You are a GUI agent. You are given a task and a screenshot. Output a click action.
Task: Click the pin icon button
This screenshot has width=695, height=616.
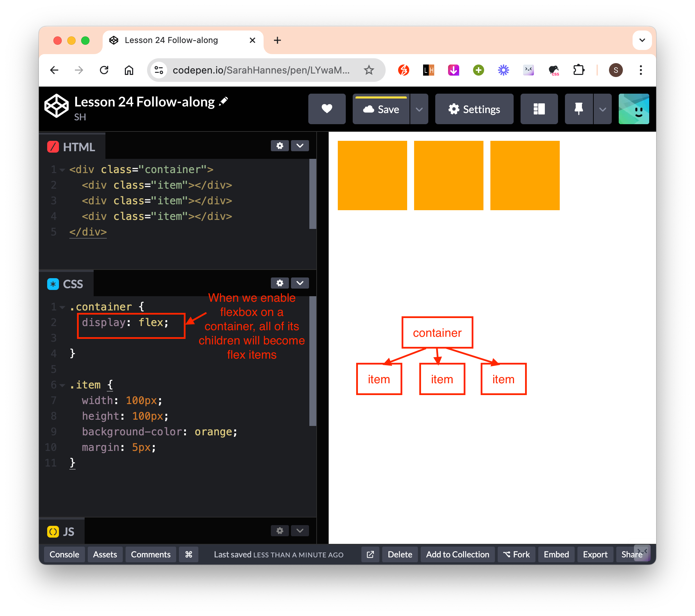tap(578, 109)
